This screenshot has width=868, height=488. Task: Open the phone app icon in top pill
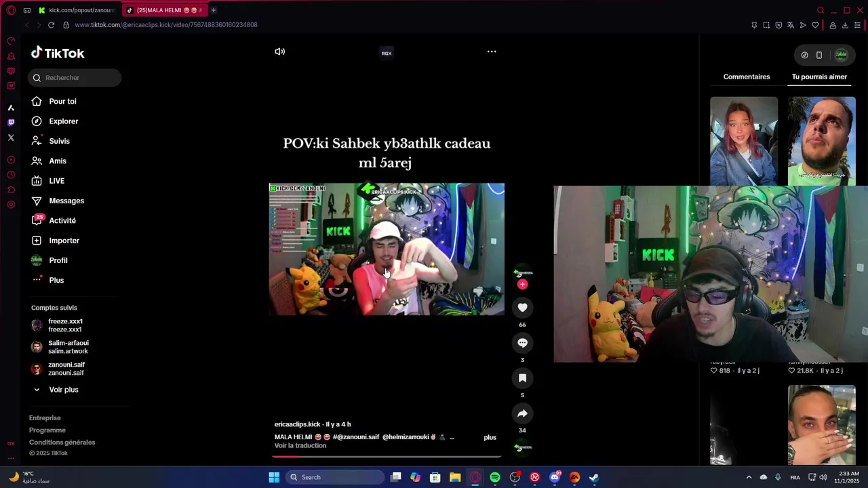click(819, 55)
